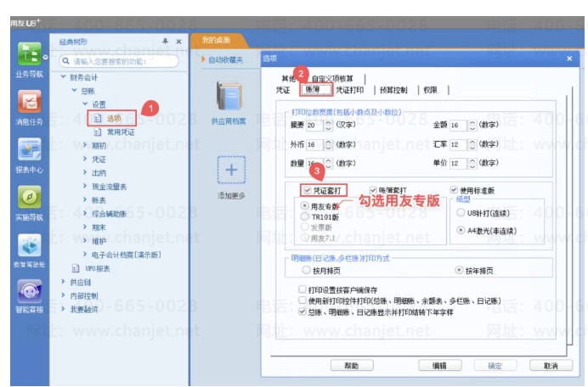This screenshot has height=387, width=588.
Task: Switch to the 凭证打印 tab
Action: tap(349, 90)
